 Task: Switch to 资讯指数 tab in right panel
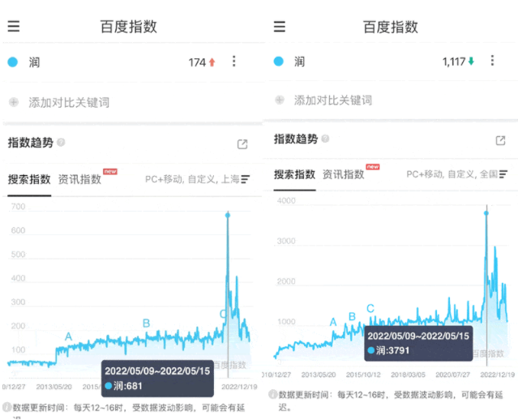[343, 174]
